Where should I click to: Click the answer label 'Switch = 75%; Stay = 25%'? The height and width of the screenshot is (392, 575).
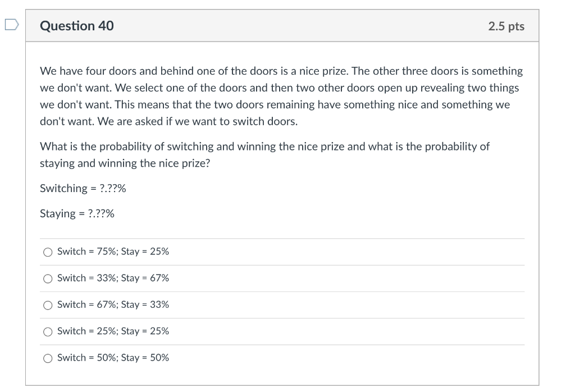[113, 252]
